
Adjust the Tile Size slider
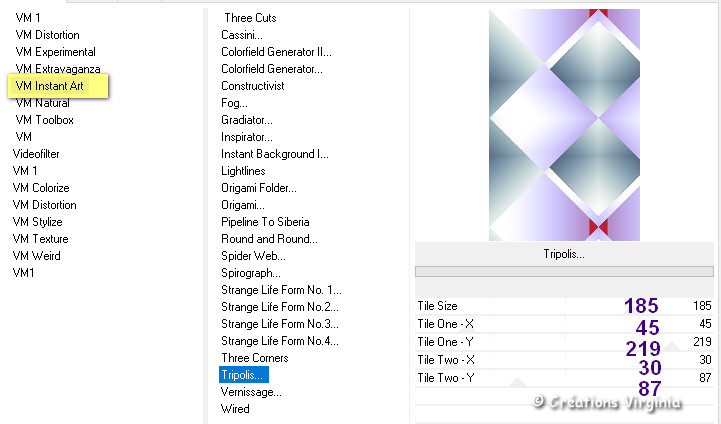(x=564, y=306)
